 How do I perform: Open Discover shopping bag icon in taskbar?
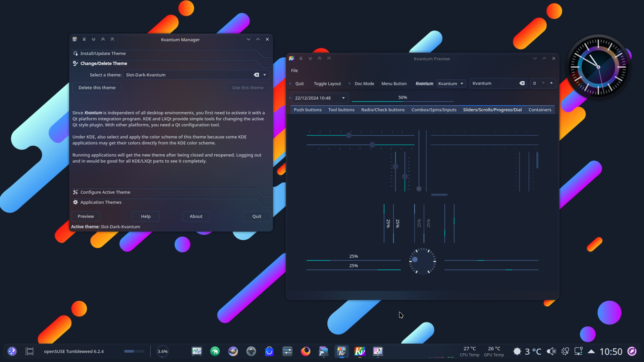(x=269, y=351)
